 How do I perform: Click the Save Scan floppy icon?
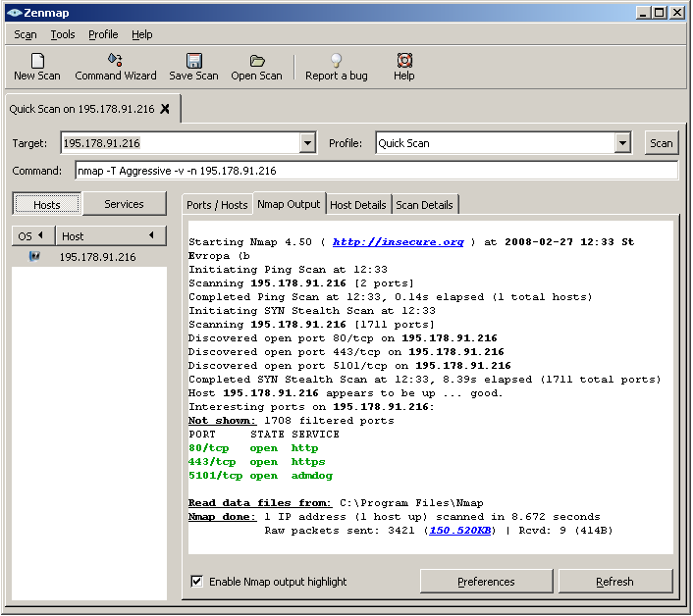194,61
